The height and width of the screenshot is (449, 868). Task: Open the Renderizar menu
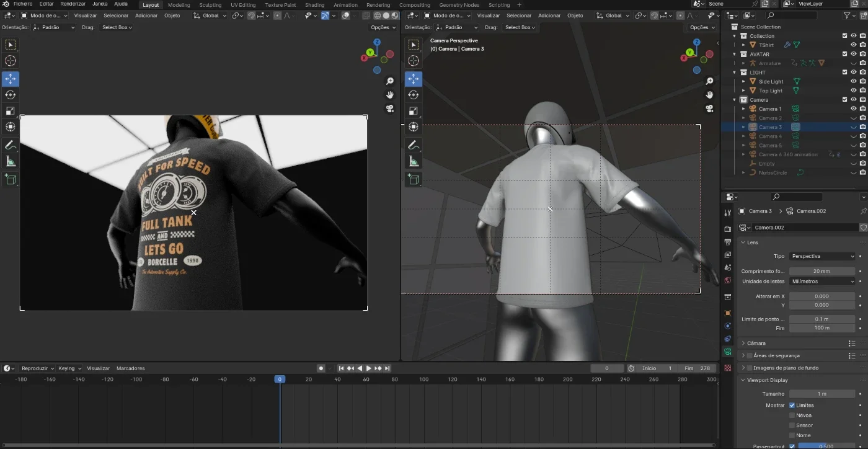click(x=73, y=4)
